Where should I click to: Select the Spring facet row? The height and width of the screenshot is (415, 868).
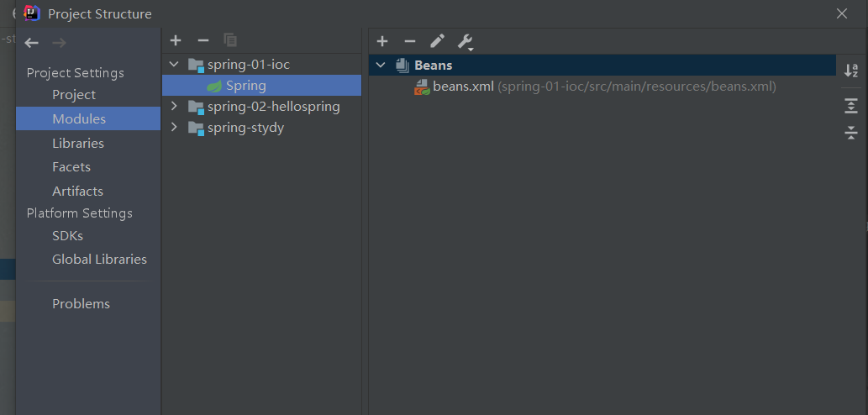(x=262, y=86)
